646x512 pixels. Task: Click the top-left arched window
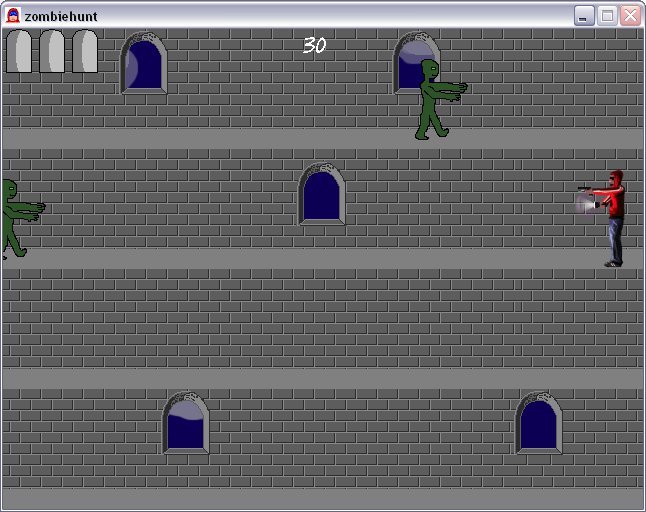pyautogui.click(x=144, y=63)
